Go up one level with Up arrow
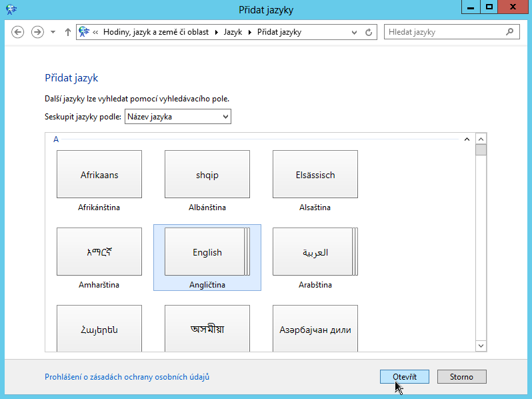Viewport: 532px width, 399px height. pos(68,32)
